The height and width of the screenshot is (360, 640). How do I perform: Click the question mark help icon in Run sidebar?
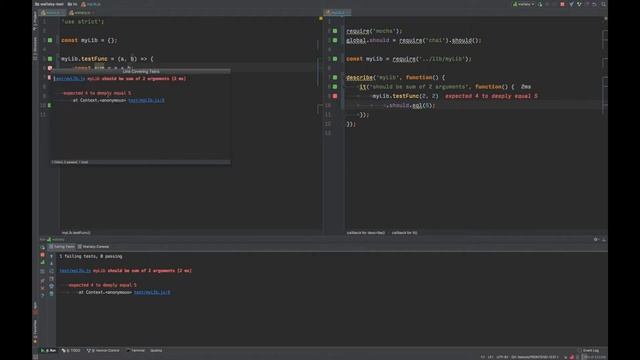(x=42, y=296)
